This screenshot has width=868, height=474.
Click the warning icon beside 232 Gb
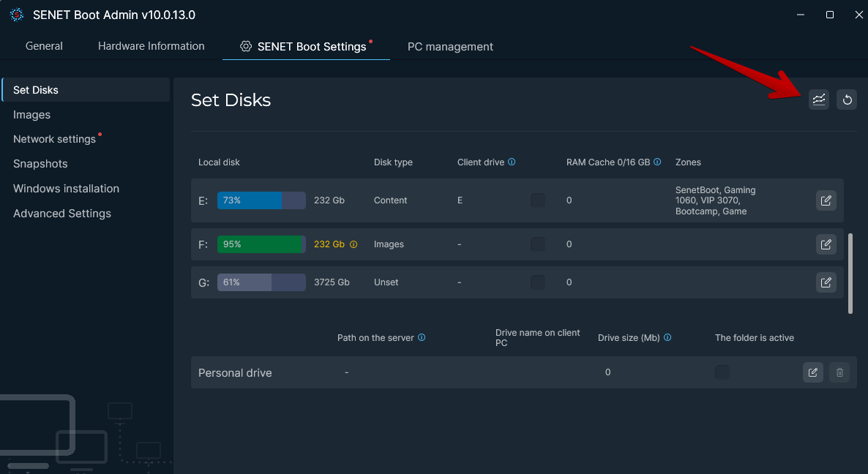[354, 244]
